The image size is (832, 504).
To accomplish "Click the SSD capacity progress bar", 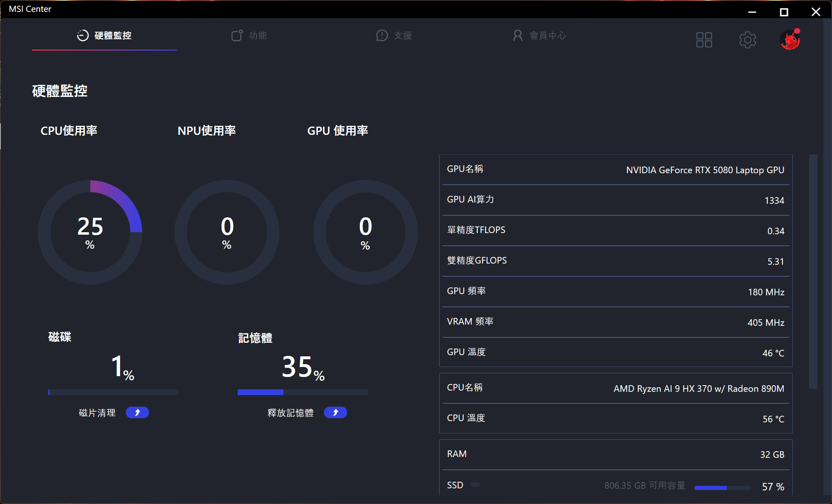I will pyautogui.click(x=723, y=488).
